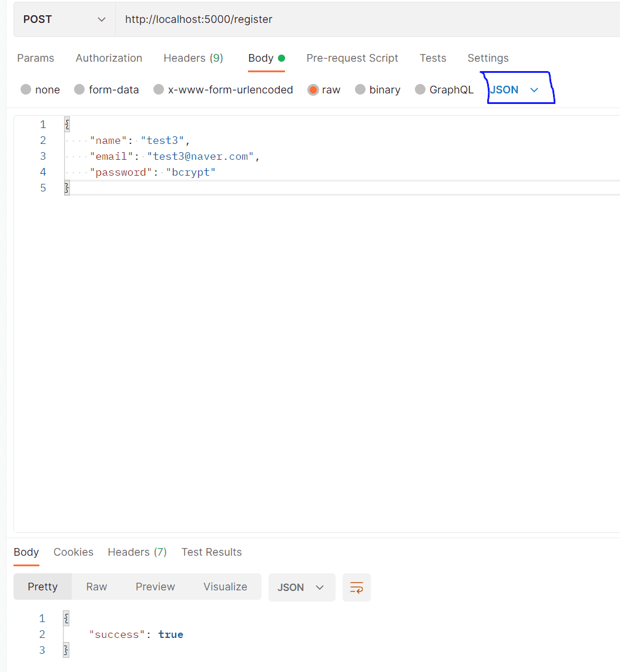Show the Preview response view
Viewport: 620px width, 672px height.
pos(155,587)
